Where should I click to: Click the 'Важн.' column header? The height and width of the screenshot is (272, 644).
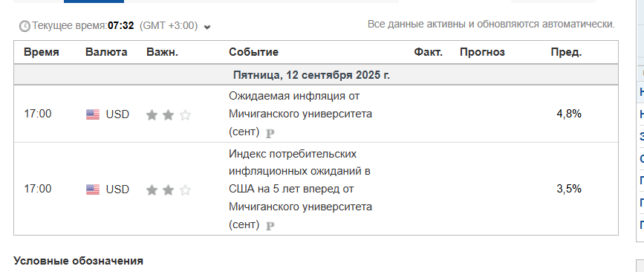162,52
